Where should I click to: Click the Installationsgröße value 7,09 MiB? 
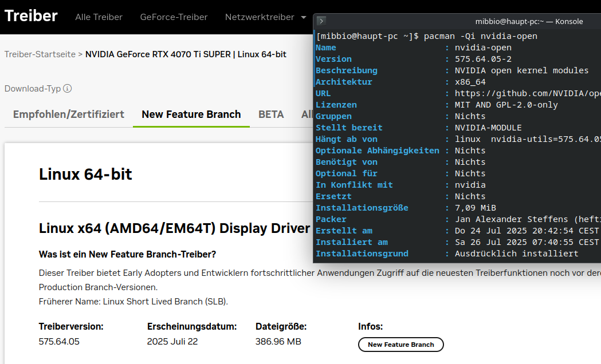pyautogui.click(x=476, y=208)
